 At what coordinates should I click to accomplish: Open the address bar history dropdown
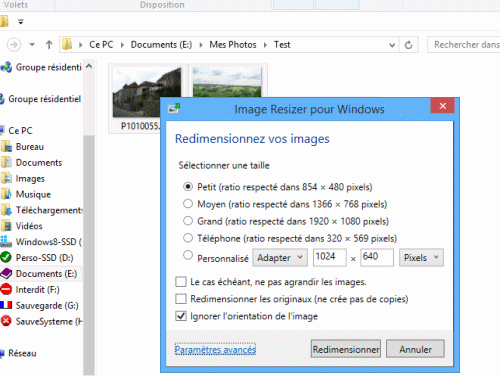click(392, 45)
